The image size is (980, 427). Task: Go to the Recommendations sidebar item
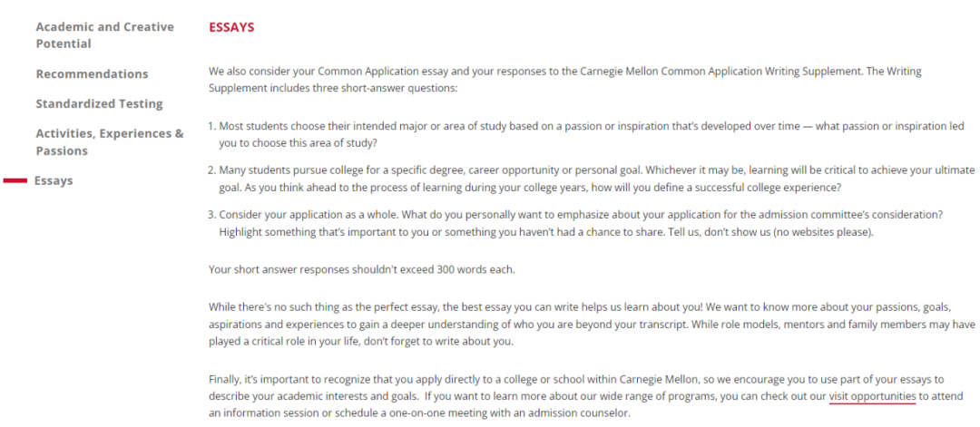[92, 73]
